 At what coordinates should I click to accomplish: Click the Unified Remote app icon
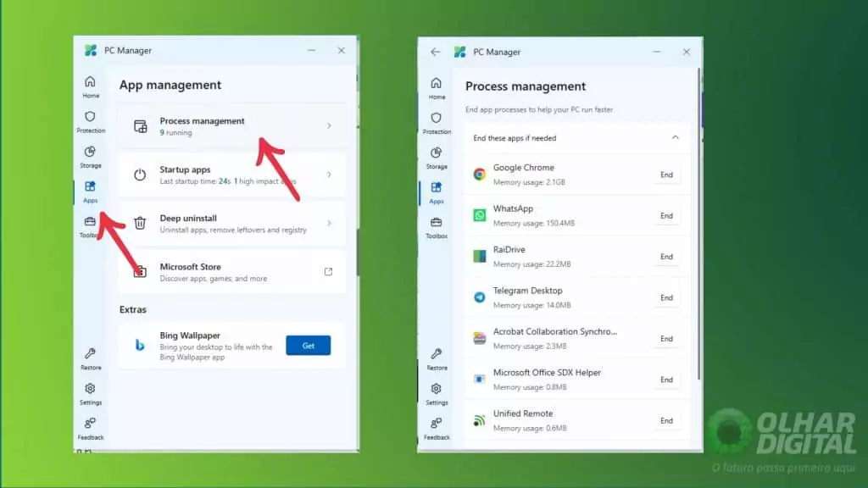[x=480, y=420]
